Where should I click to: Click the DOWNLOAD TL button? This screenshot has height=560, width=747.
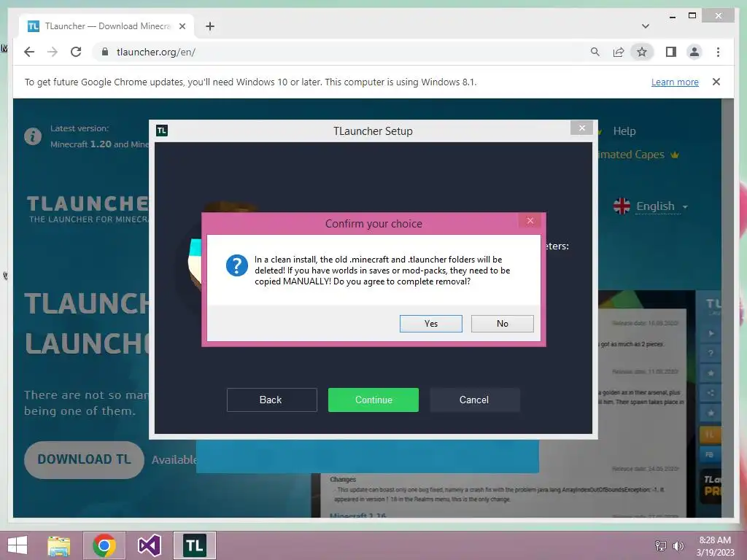84,459
